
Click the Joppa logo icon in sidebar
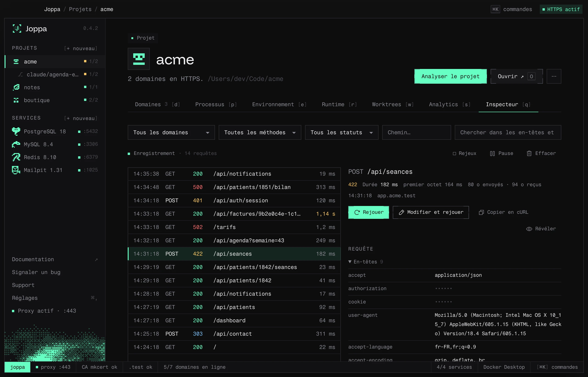coord(17,29)
